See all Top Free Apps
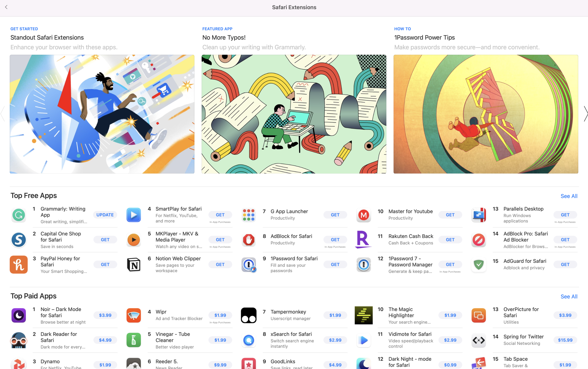 569,196
